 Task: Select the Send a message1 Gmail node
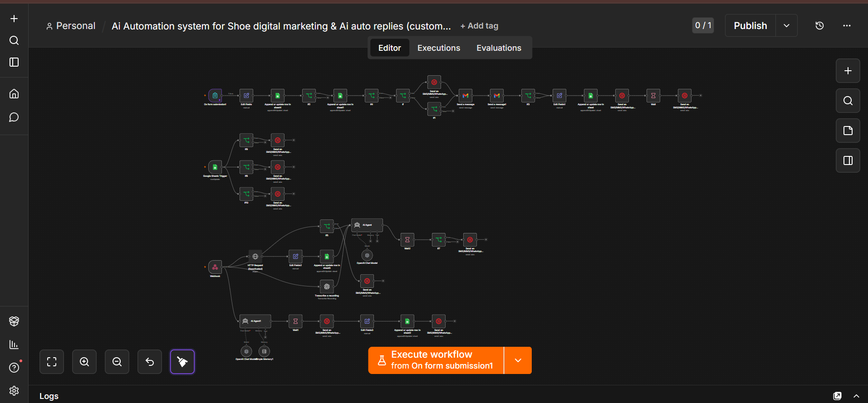[497, 96]
